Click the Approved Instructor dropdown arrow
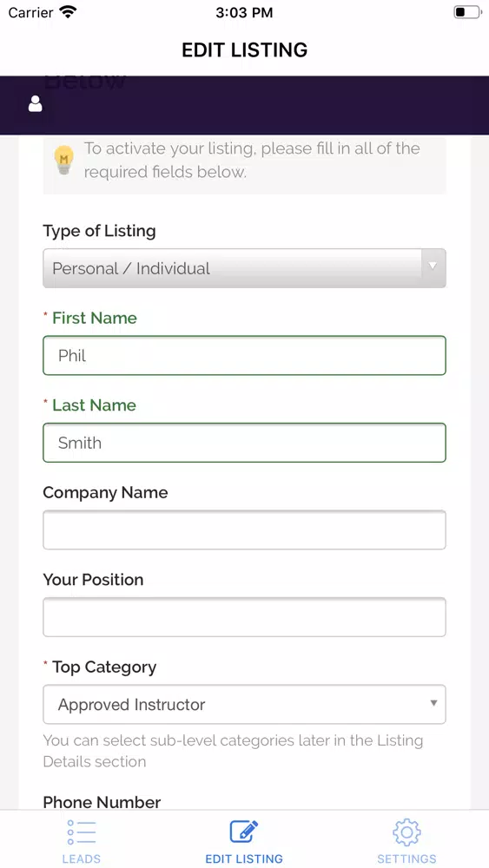The width and height of the screenshot is (489, 868). [433, 703]
